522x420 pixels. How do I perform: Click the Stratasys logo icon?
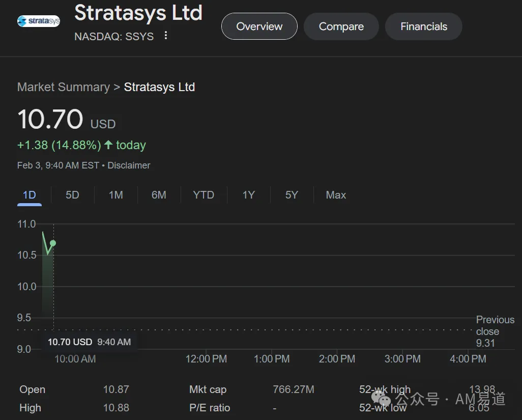click(x=39, y=21)
